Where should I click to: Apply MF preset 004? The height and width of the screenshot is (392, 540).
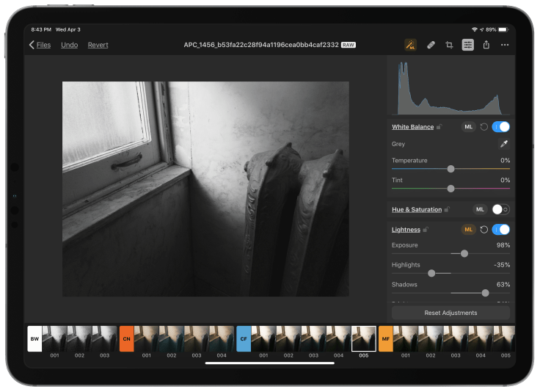click(481, 338)
